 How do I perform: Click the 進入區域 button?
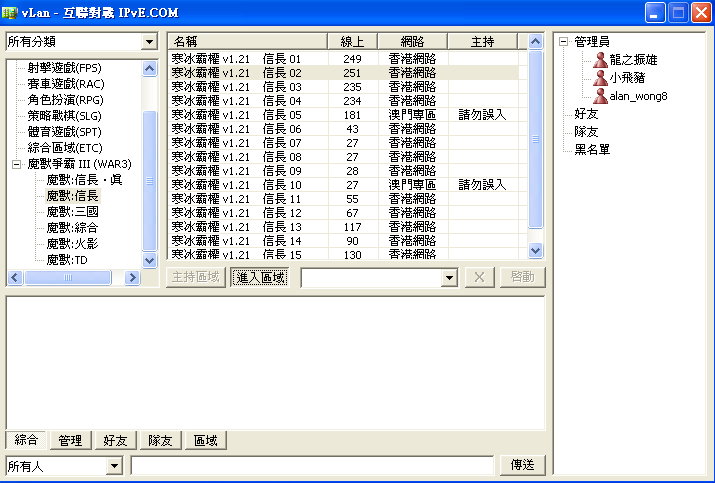pyautogui.click(x=260, y=277)
